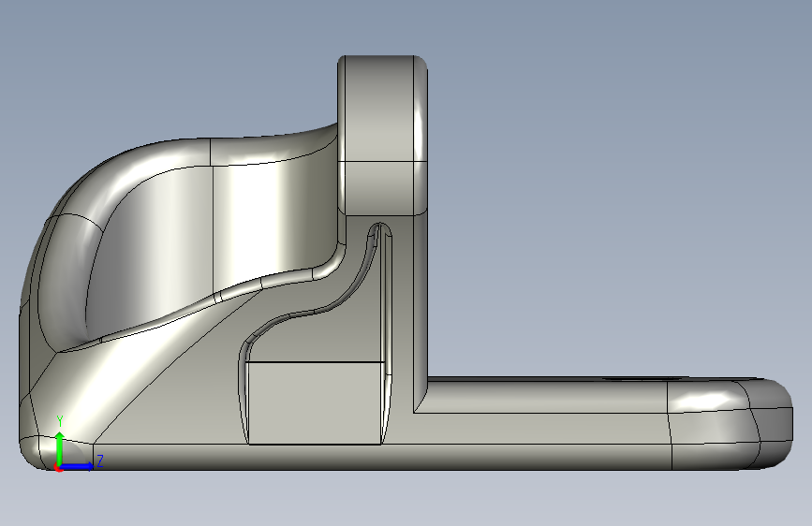The width and height of the screenshot is (812, 526).
Task: Click the blue Z axis arrow of triad
Action: (77, 466)
